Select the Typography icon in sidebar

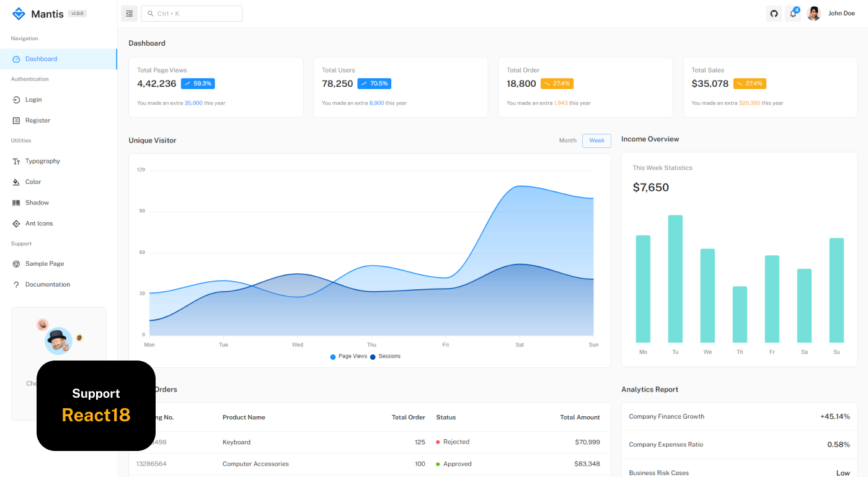(16, 161)
